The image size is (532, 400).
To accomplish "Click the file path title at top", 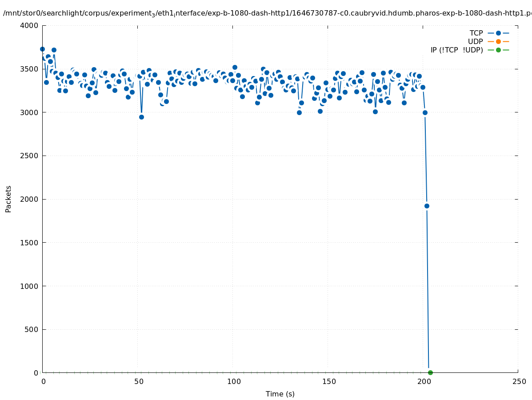I will (267, 13).
